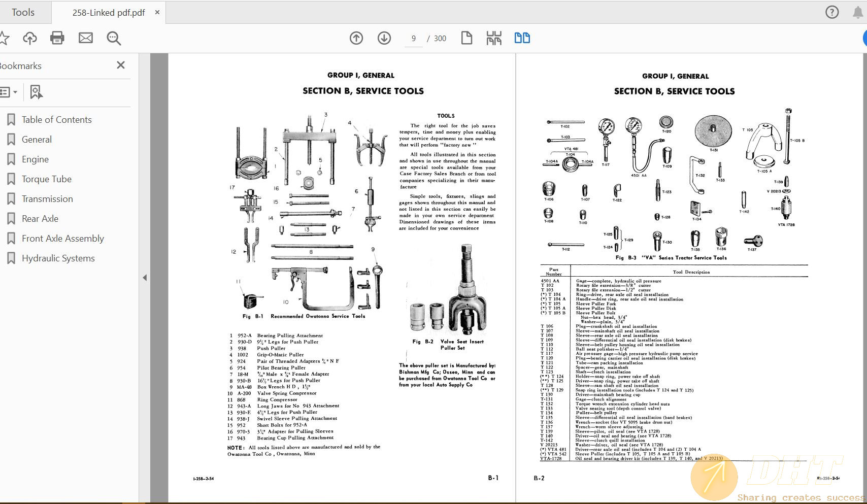Go to previous page arrow

(356, 38)
